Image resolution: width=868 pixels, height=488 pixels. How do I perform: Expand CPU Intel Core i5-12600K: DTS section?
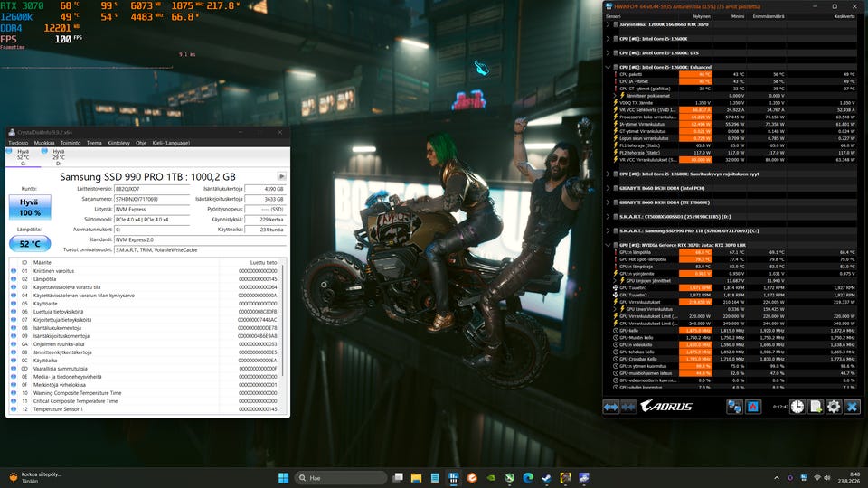tap(609, 53)
